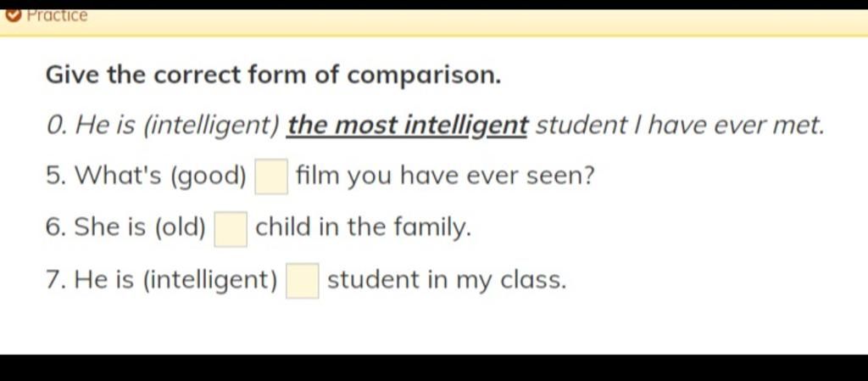Focus the blank after (intelligent) in question 7
The width and height of the screenshot is (868, 381).
click(303, 281)
